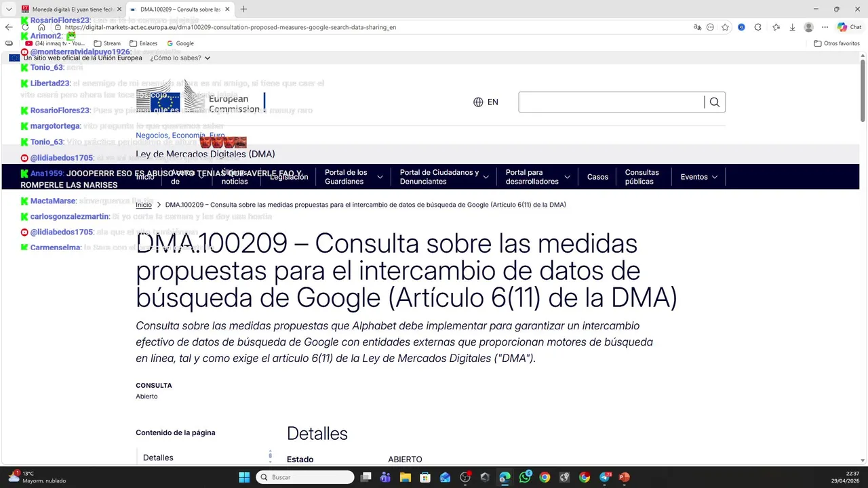Open the 'Casos' navigation item
This screenshot has width=868, height=488.
point(597,177)
